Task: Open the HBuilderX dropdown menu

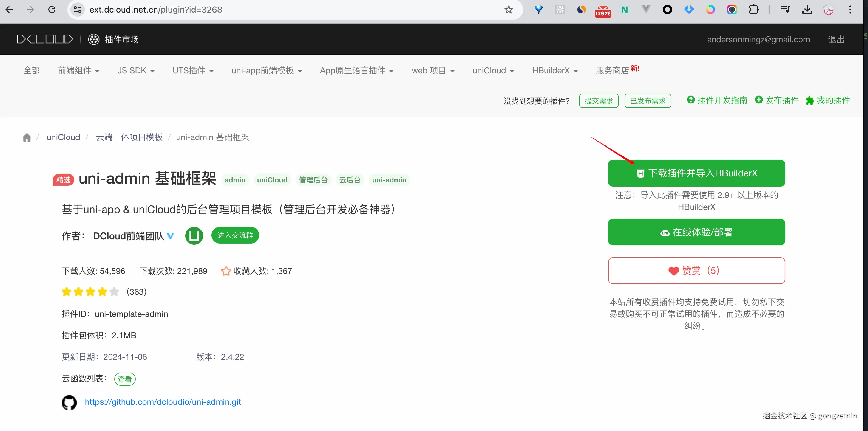Action: click(555, 71)
